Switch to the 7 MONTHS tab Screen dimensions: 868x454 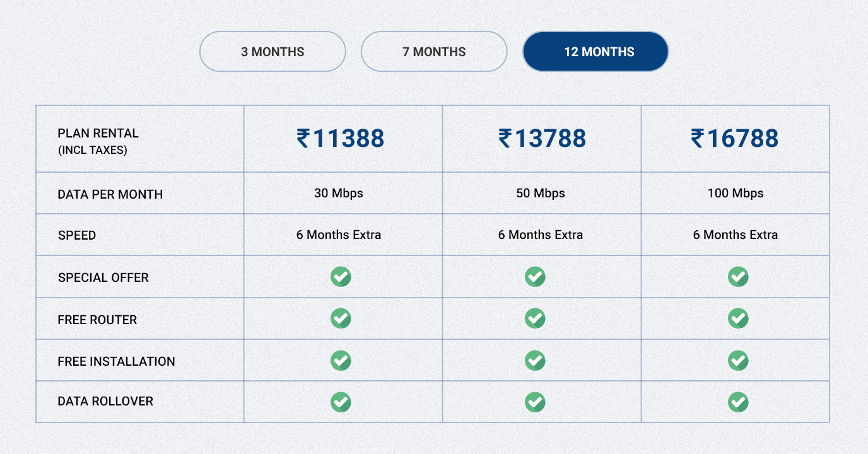(x=434, y=52)
